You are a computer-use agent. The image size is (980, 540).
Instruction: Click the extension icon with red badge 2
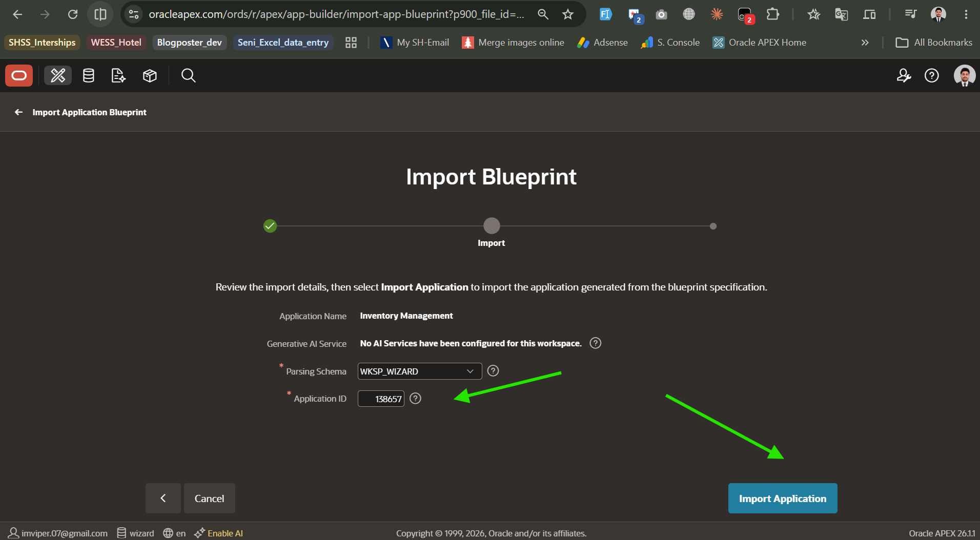click(745, 15)
